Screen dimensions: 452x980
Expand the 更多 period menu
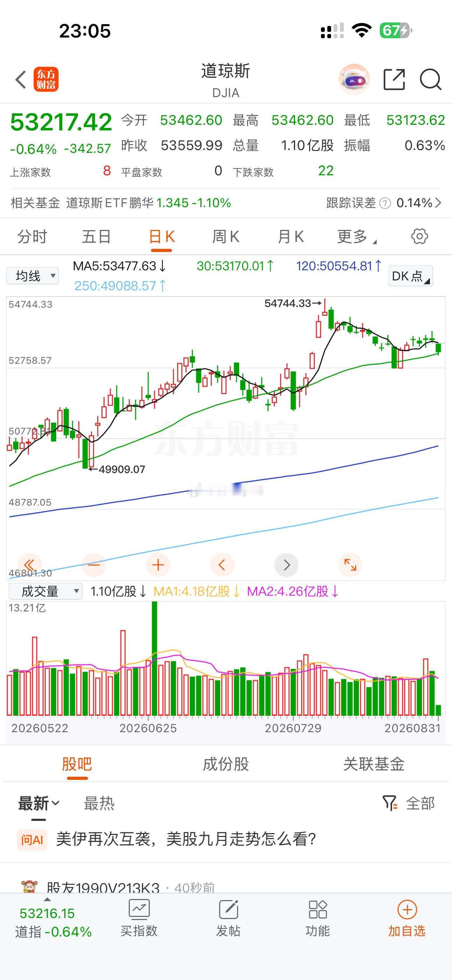pyautogui.click(x=357, y=237)
